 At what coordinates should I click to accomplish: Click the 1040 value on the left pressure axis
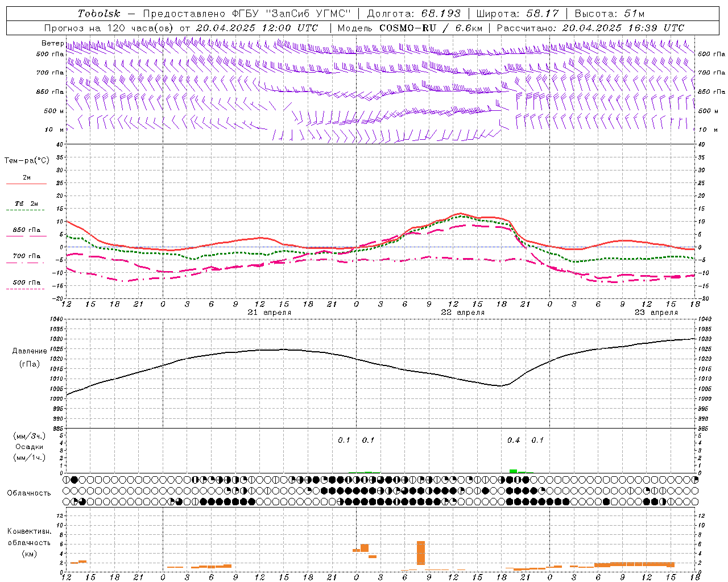(56, 319)
